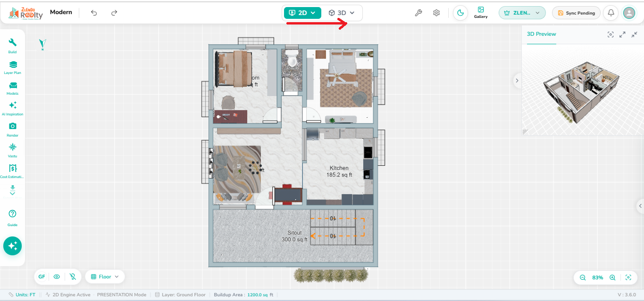Open the Guide help icon
Image resolution: width=644 pixels, height=301 pixels.
(12, 218)
